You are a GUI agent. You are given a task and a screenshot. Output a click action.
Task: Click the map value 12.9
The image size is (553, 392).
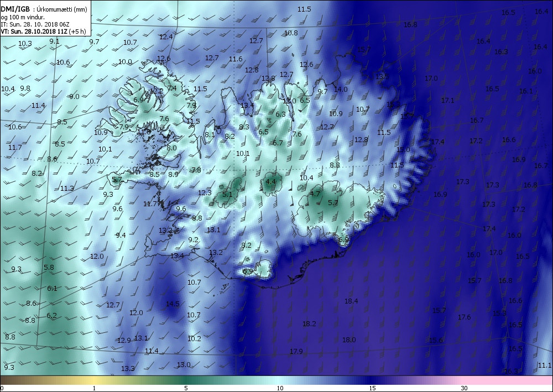click(x=124, y=340)
